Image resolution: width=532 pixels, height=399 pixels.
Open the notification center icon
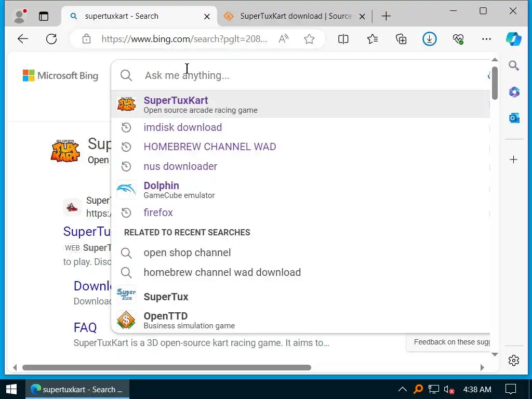[x=511, y=389]
